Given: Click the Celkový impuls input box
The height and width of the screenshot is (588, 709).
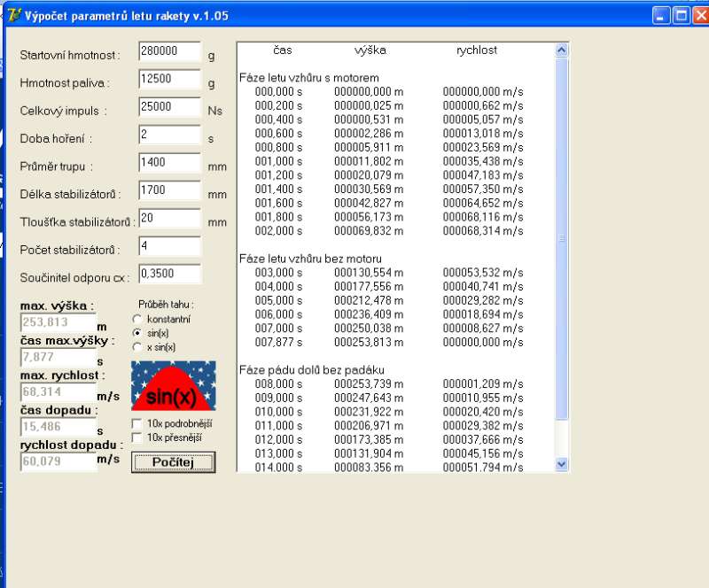Looking at the screenshot, I should tap(169, 107).
